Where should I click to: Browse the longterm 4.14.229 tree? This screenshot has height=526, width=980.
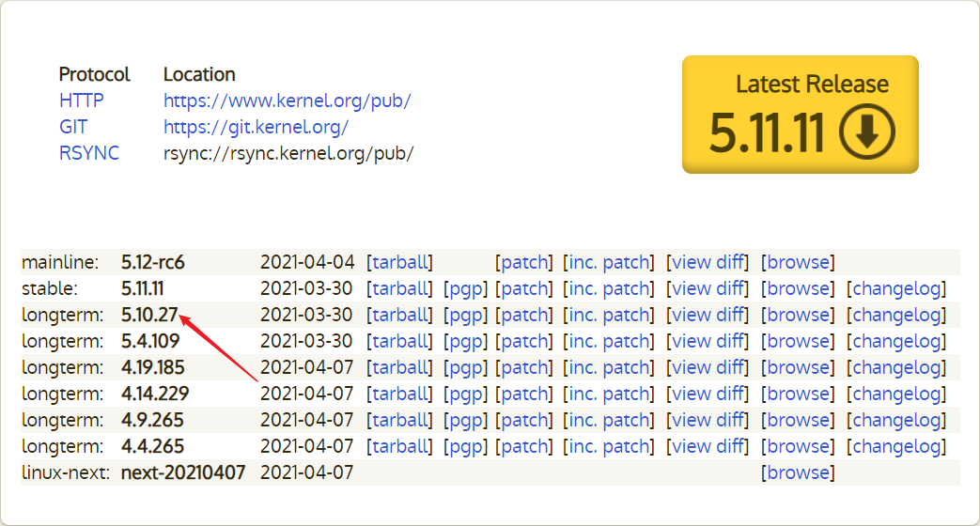click(798, 394)
